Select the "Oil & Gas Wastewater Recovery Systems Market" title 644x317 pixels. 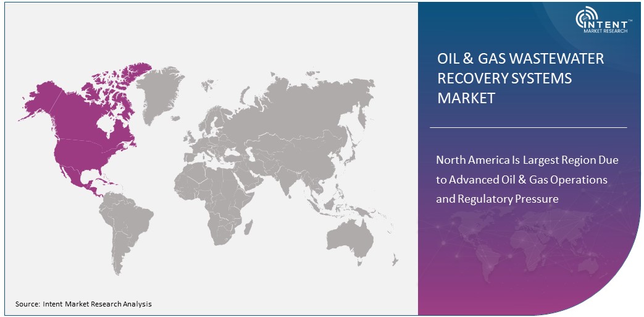click(521, 78)
